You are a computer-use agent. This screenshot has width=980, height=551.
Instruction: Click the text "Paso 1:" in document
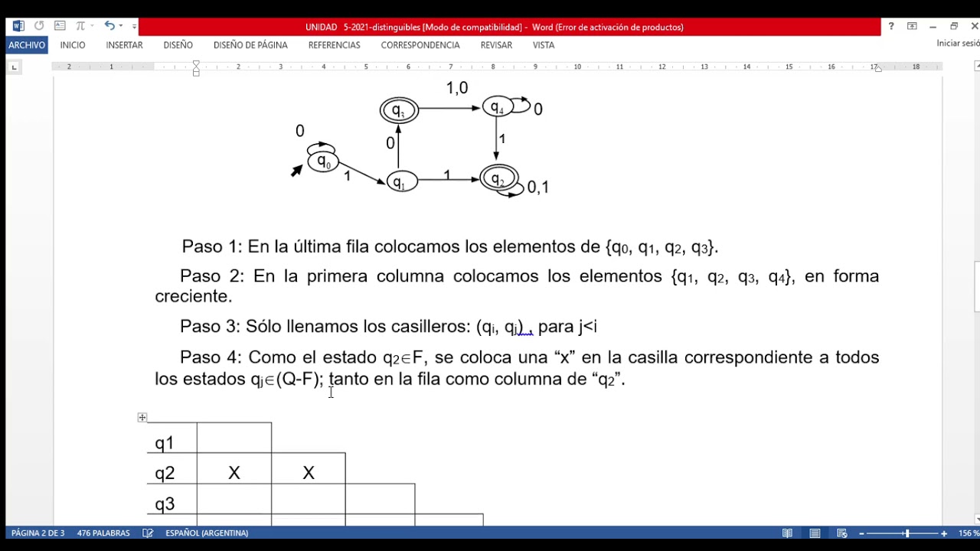212,246
